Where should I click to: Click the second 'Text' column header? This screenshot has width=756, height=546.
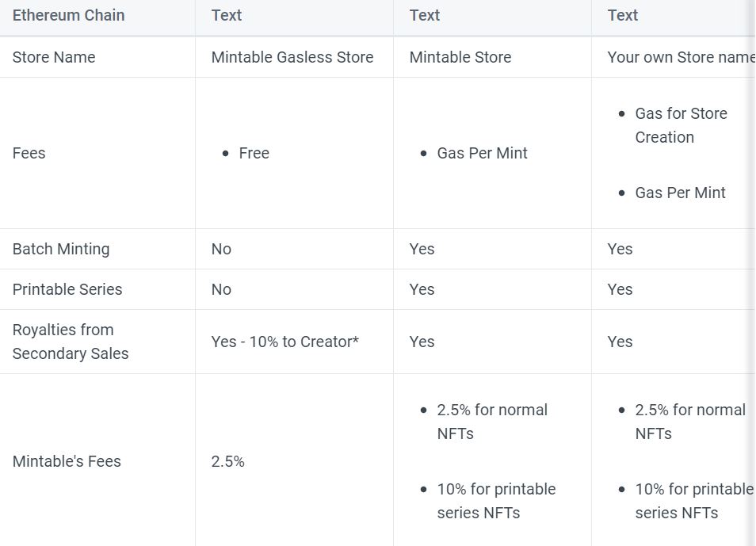click(425, 15)
